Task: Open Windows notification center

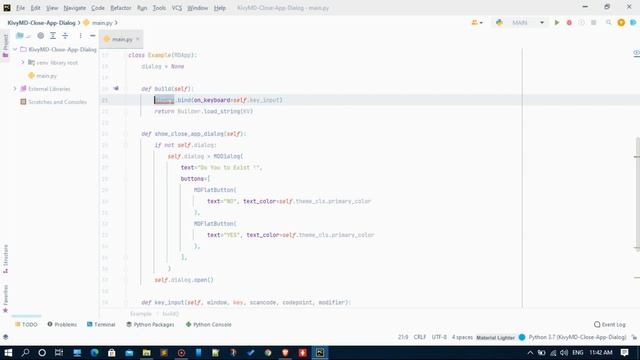Action: tap(624, 353)
